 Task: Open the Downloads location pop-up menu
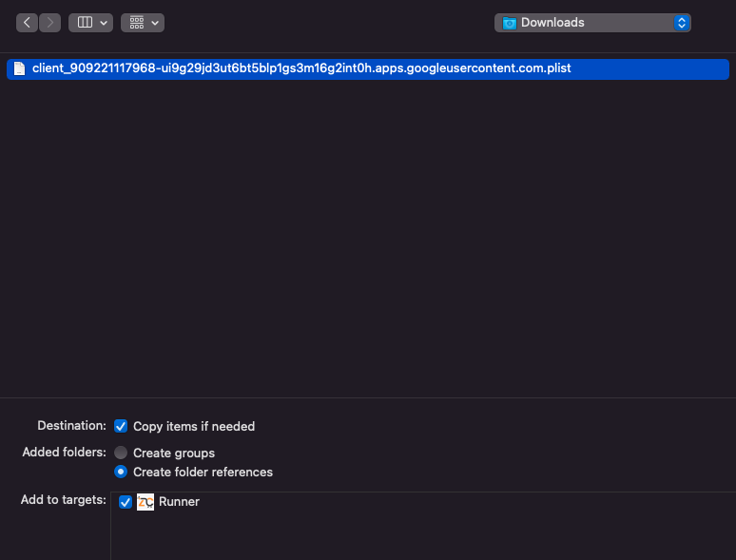591,23
